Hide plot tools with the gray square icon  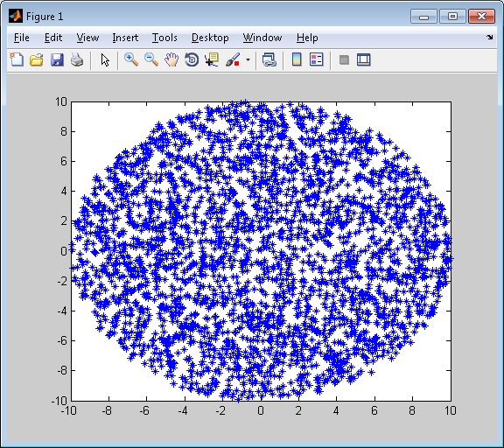[344, 59]
